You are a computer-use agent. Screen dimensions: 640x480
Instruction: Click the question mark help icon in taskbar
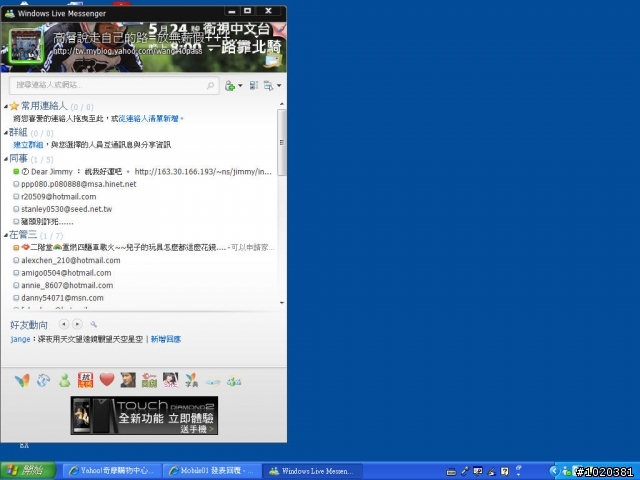pyautogui.click(x=504, y=471)
